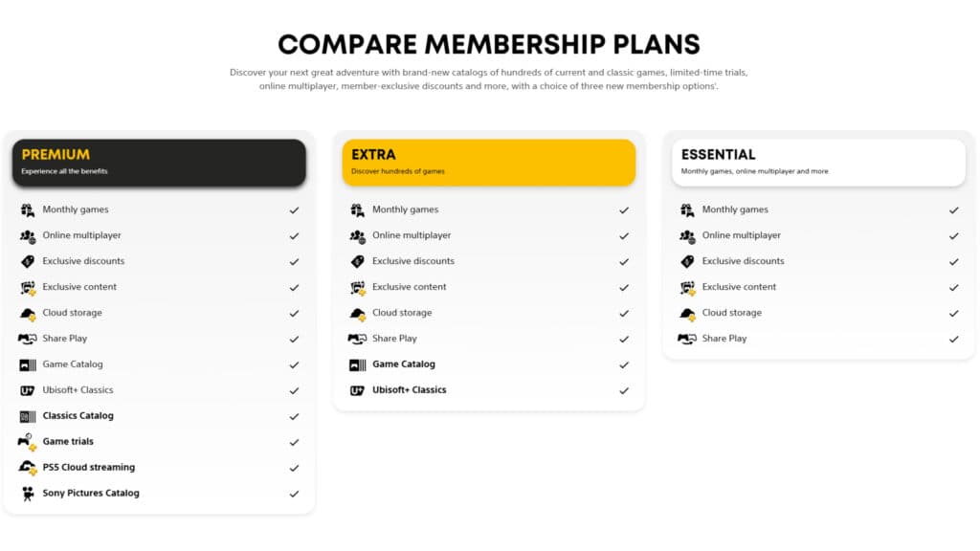
Task: Click the Game Catalog icon in Premium column
Action: 27,364
